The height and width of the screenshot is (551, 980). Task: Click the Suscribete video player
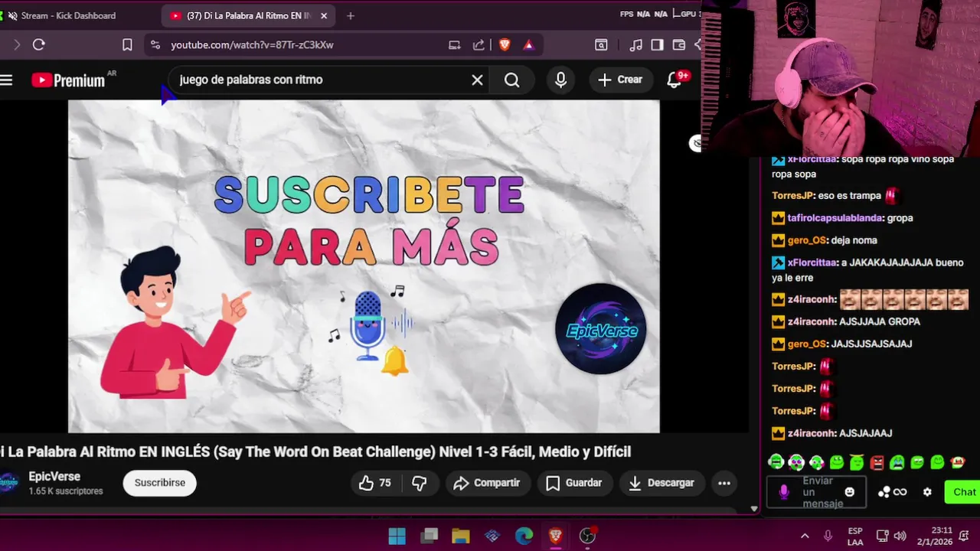[x=364, y=266]
